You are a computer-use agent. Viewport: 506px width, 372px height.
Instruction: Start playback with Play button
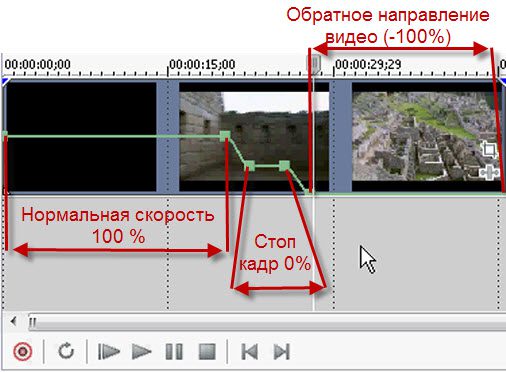click(x=141, y=352)
